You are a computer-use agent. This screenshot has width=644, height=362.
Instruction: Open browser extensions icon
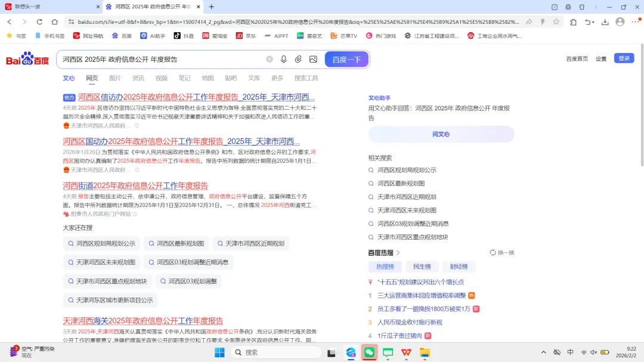point(574,22)
